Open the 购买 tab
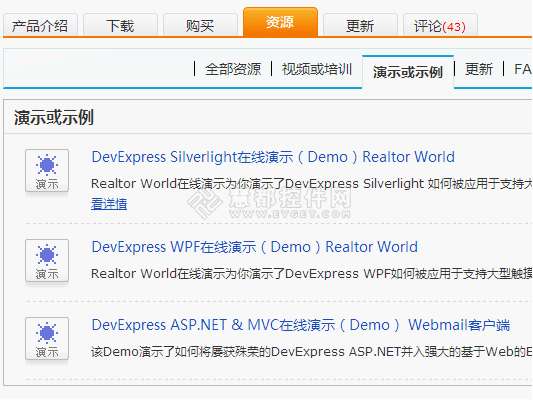This screenshot has height=400, width=533. [x=200, y=25]
